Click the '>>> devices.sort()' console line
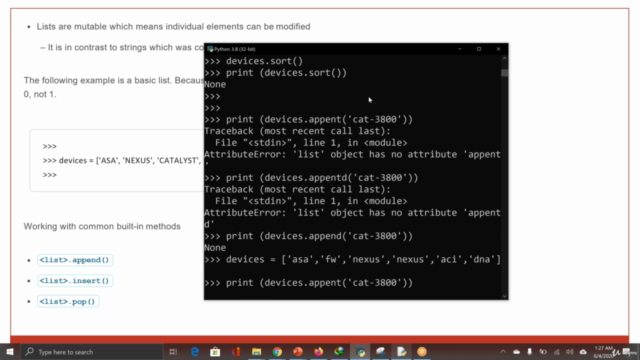Image resolution: width=640 pixels, height=360 pixels. pos(254,61)
